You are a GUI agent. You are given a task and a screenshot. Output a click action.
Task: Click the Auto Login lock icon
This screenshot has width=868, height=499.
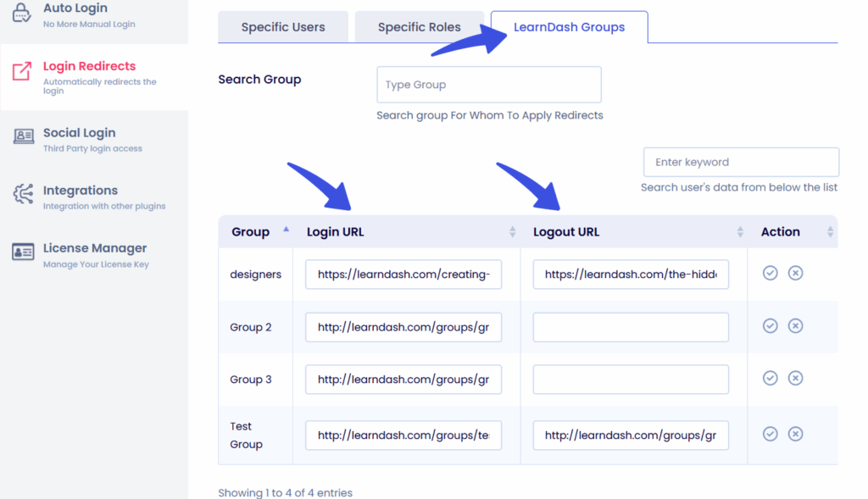(x=21, y=13)
